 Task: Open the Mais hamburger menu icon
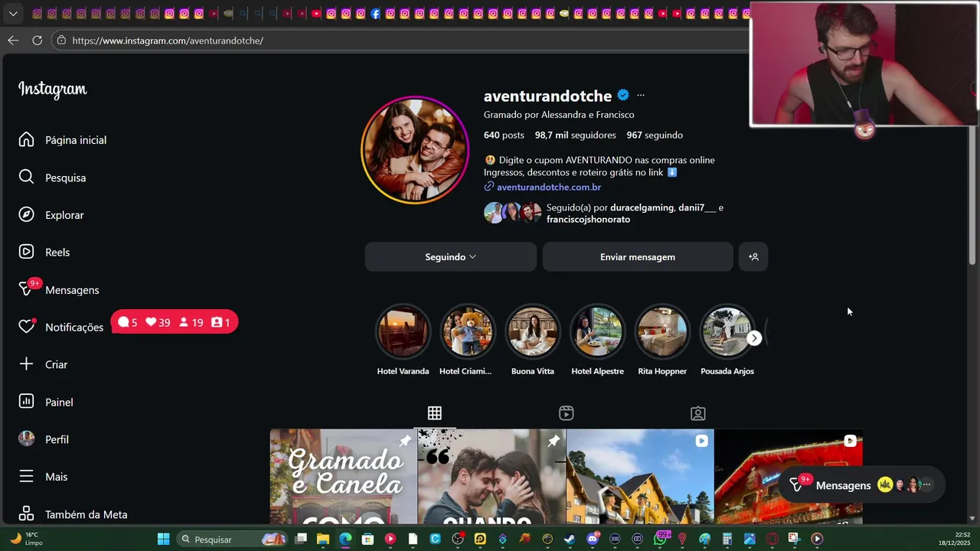(27, 476)
